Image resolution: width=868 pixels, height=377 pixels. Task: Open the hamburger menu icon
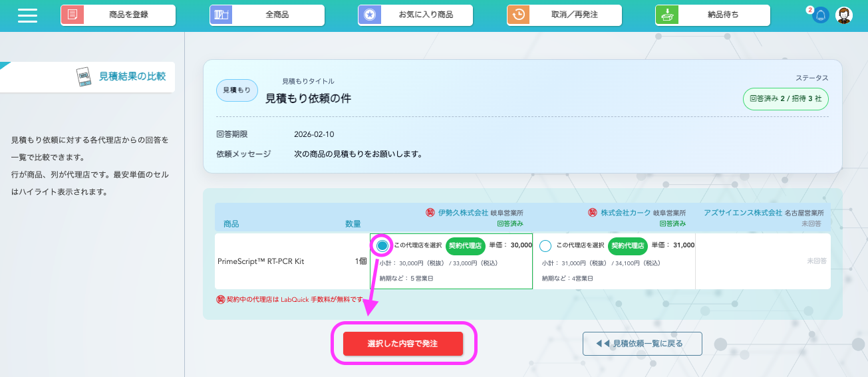(x=27, y=15)
